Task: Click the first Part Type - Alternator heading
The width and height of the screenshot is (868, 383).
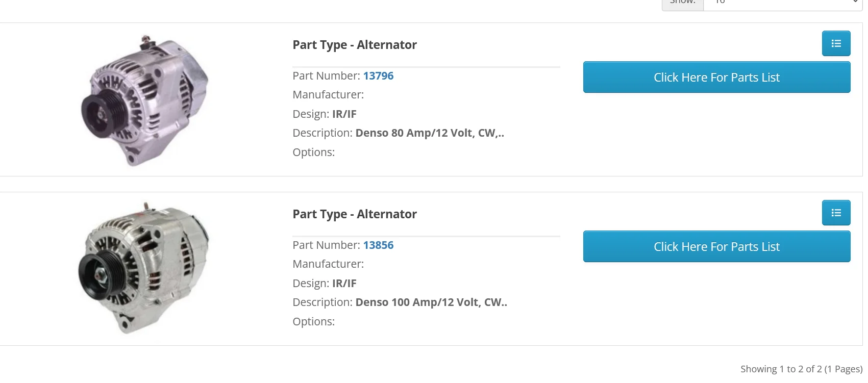Action: [355, 45]
